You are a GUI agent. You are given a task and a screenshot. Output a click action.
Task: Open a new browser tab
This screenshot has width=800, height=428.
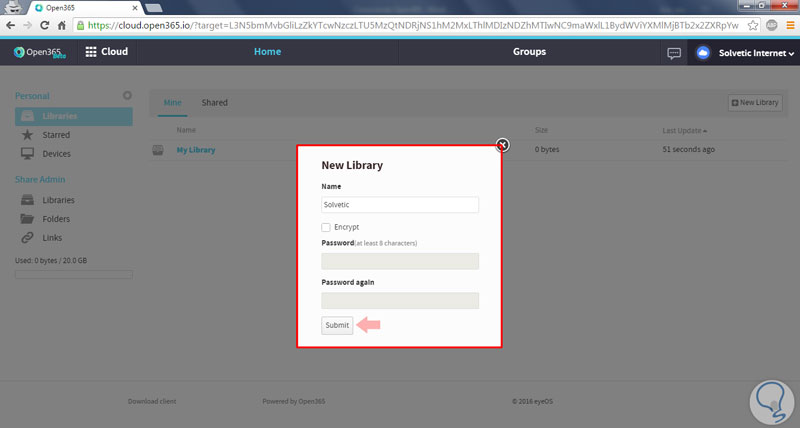click(154, 8)
